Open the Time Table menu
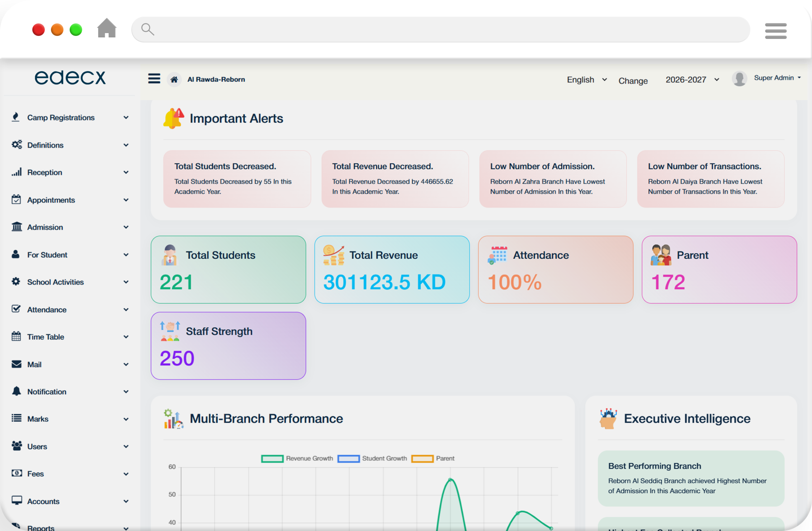 pyautogui.click(x=70, y=337)
